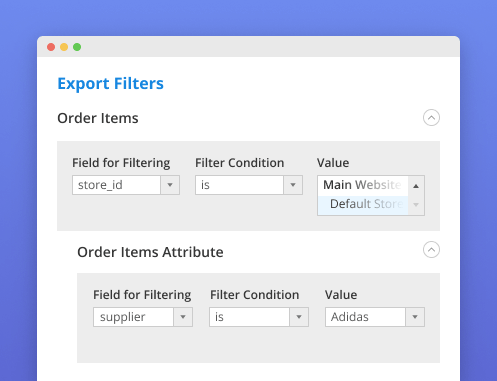Click the Export Filters heading
The width and height of the screenshot is (497, 381).
[110, 84]
